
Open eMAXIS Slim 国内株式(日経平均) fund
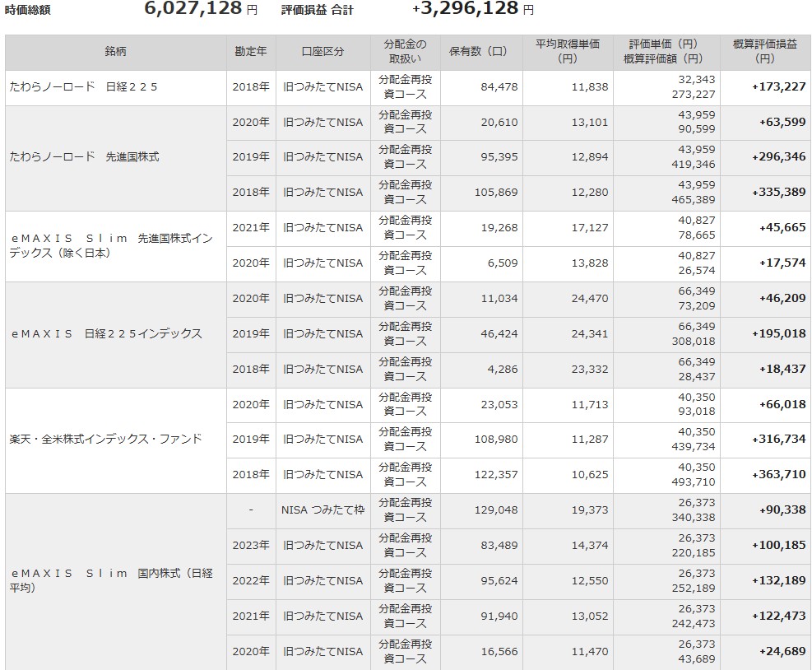point(111,580)
